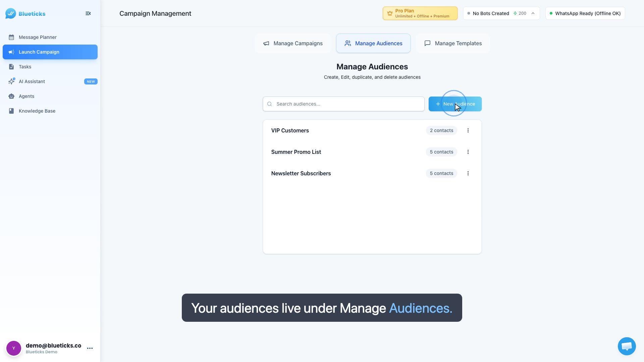644x362 pixels.
Task: Click the Campaign Management page title
Action: pos(155,13)
